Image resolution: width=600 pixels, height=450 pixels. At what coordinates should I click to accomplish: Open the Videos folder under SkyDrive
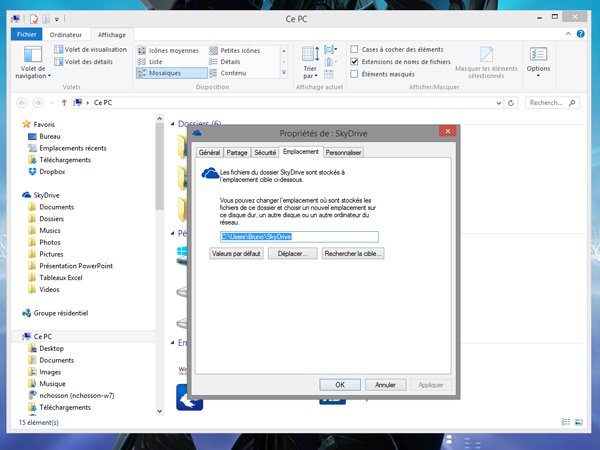[x=44, y=290]
